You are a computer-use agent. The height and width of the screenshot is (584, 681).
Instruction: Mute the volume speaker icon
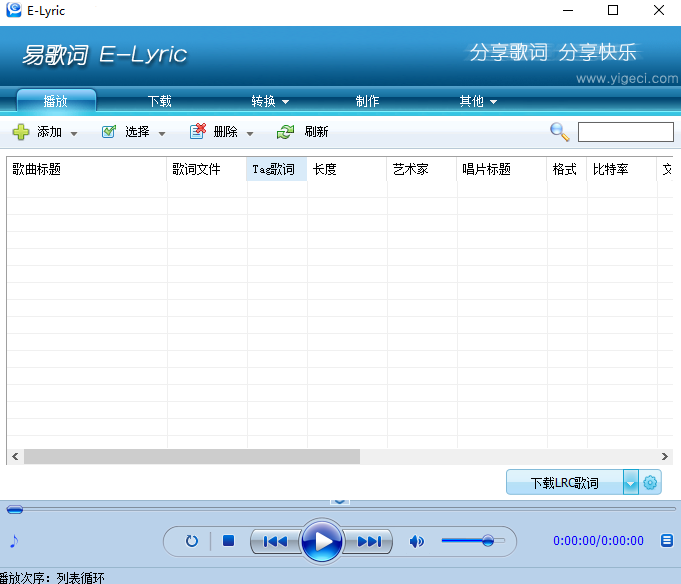pos(417,541)
